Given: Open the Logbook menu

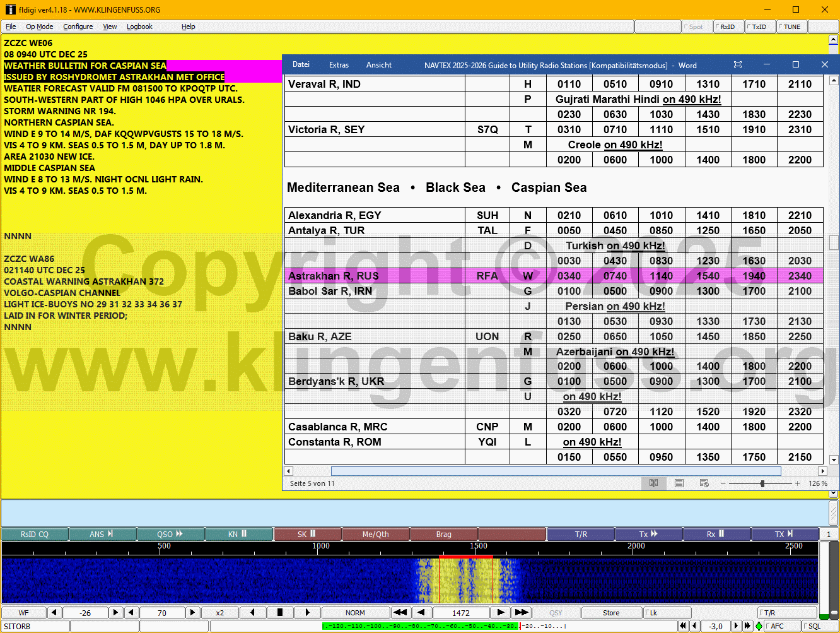Looking at the screenshot, I should point(139,27).
